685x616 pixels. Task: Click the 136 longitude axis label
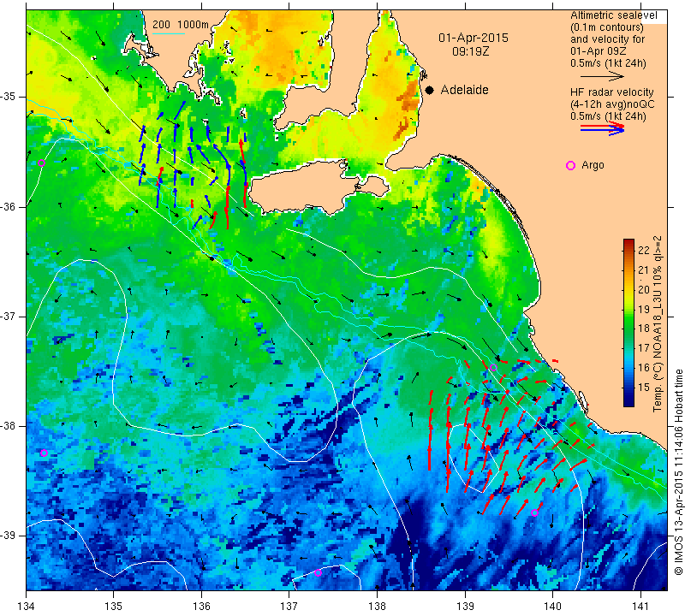tap(202, 607)
